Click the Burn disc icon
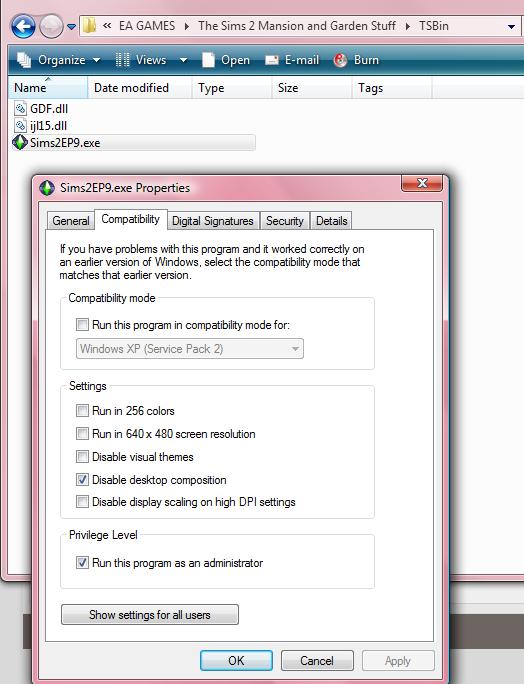524x684 pixels. click(x=340, y=60)
